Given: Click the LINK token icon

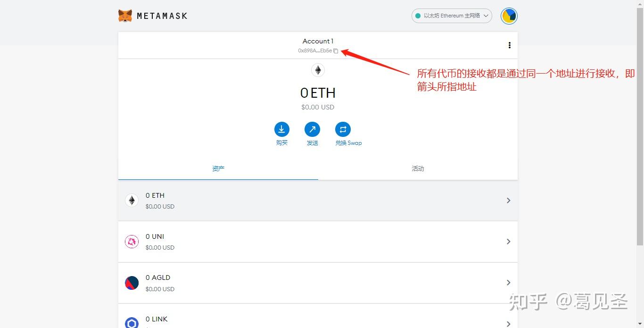Looking at the screenshot, I should pos(132,323).
